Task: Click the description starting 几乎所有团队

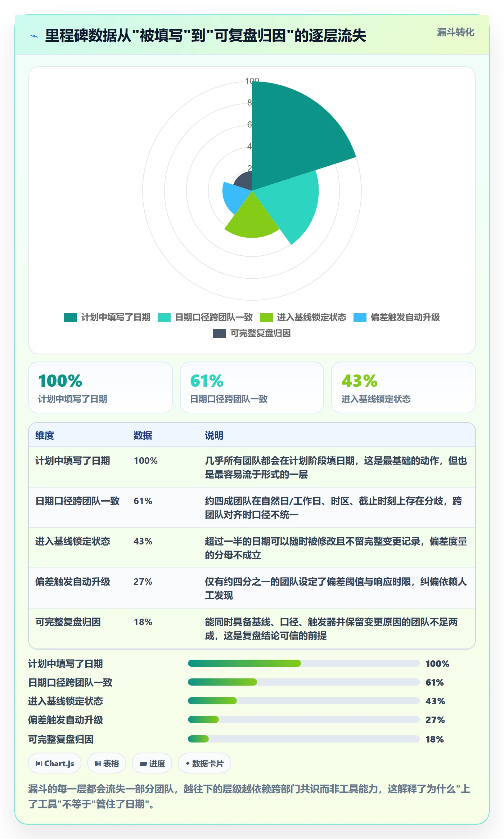Action: coord(336,467)
